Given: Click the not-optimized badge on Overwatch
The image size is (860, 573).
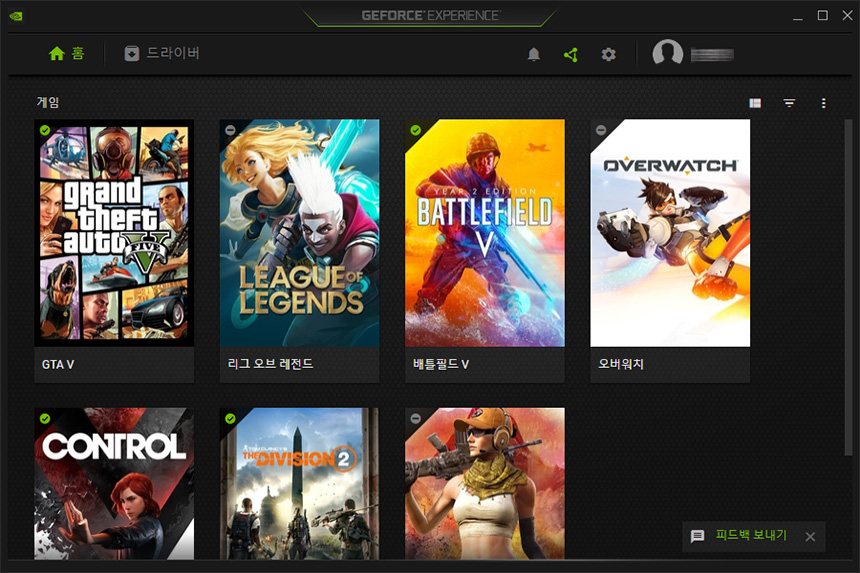Looking at the screenshot, I should tap(601, 130).
